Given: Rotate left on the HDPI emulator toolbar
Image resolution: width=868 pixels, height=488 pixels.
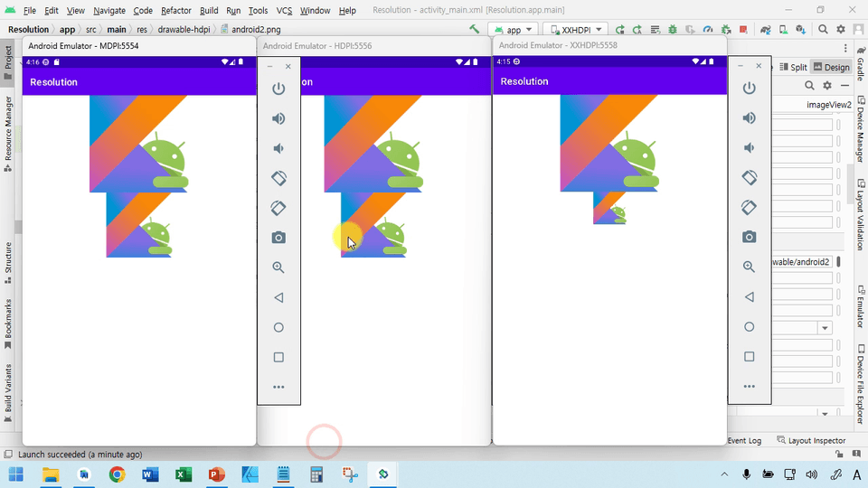Looking at the screenshot, I should (278, 178).
